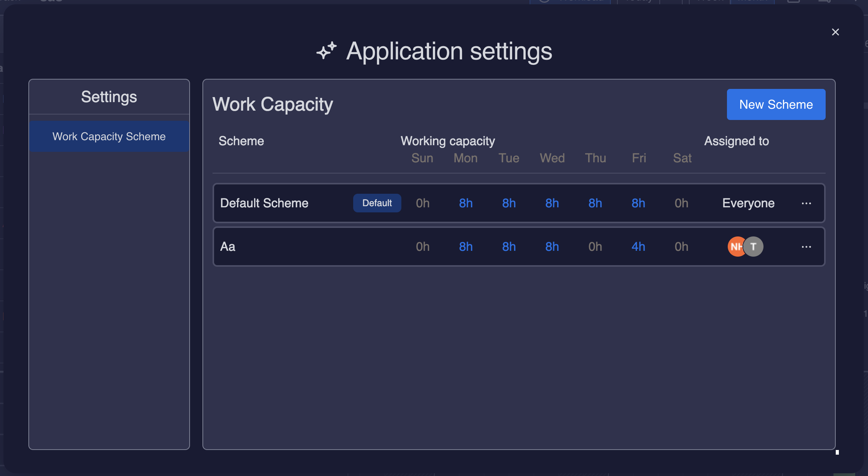Select Work Capacity Scheme in the Settings sidebar
Screen dimensions: 868x476
[109, 136]
